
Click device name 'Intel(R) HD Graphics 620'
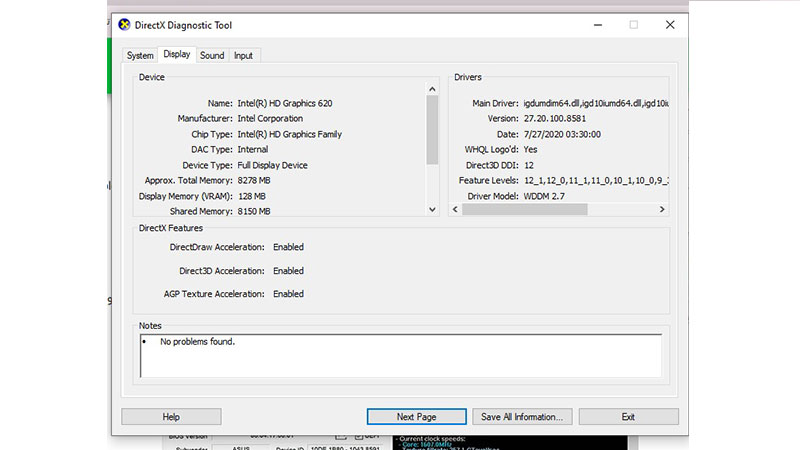[285, 103]
